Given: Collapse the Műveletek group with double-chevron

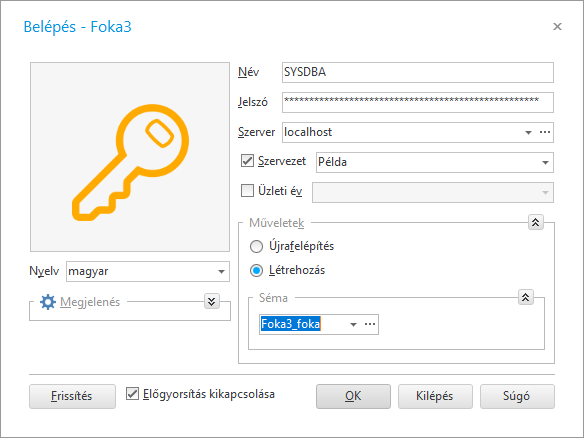Looking at the screenshot, I should tap(536, 222).
